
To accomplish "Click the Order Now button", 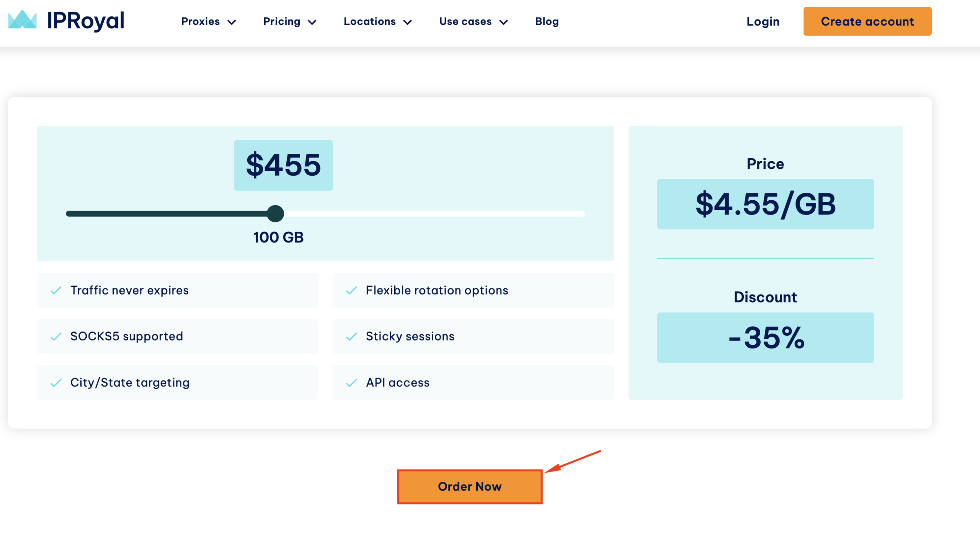I will (x=470, y=487).
